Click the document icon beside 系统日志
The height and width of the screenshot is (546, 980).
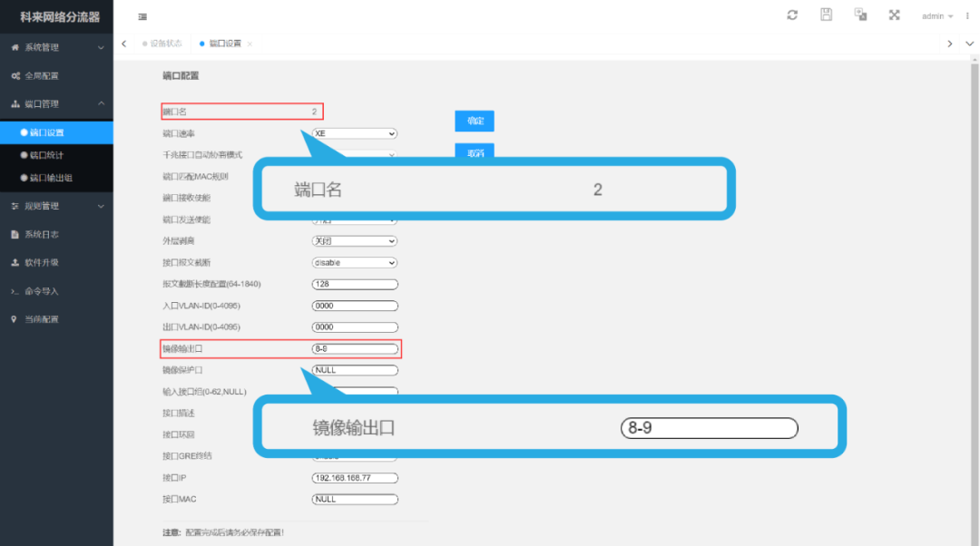[15, 234]
